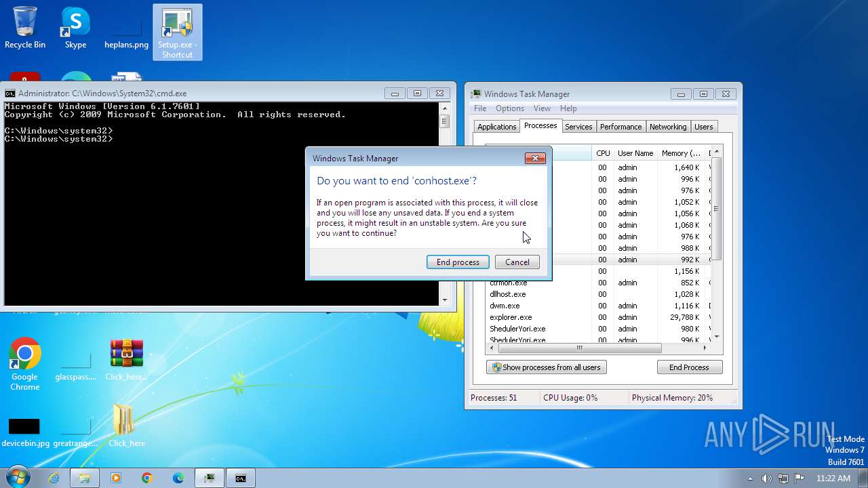Open the Recycle Bin desktop icon
The height and width of the screenshot is (488, 868).
[x=25, y=28]
